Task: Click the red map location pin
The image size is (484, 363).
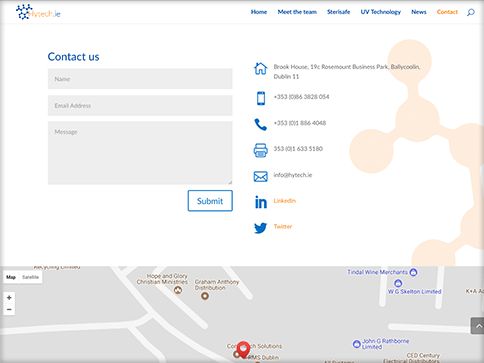Action: pos(243,349)
